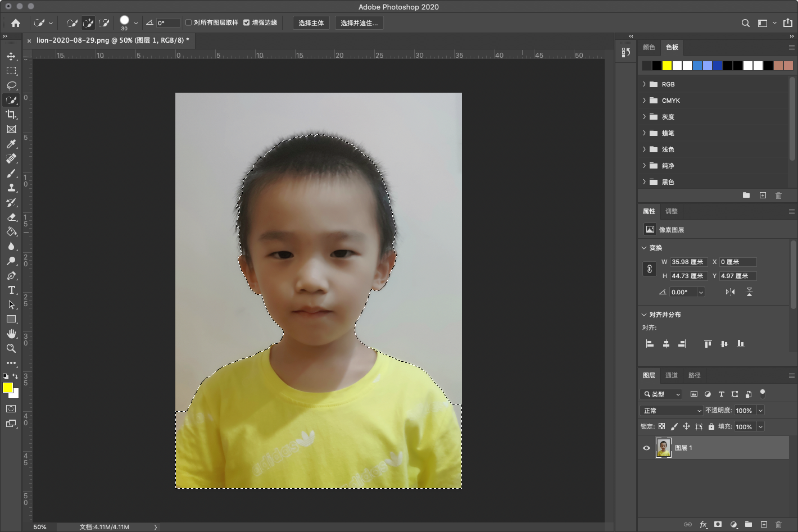The width and height of the screenshot is (798, 532).
Task: Select the Hand tool
Action: (x=11, y=334)
